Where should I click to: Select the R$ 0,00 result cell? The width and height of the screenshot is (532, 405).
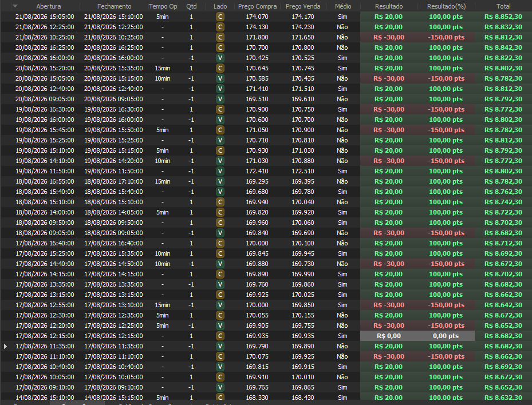point(388,336)
